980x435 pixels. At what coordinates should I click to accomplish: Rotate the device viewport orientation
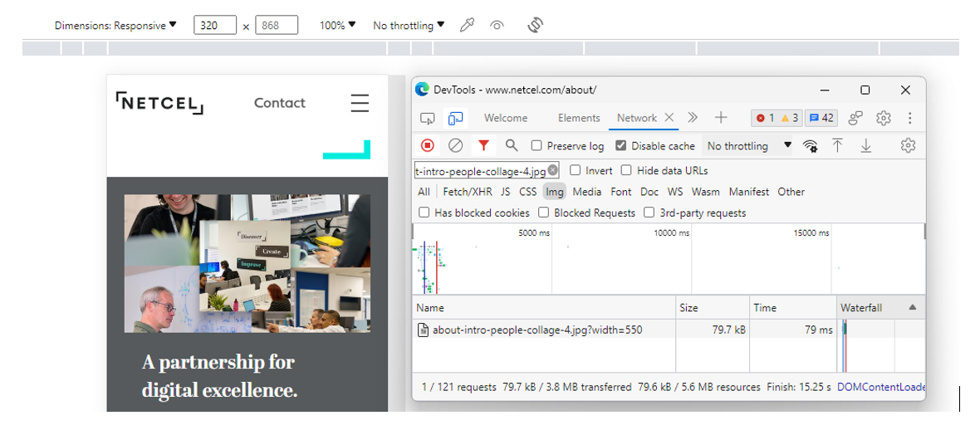pyautogui.click(x=536, y=25)
